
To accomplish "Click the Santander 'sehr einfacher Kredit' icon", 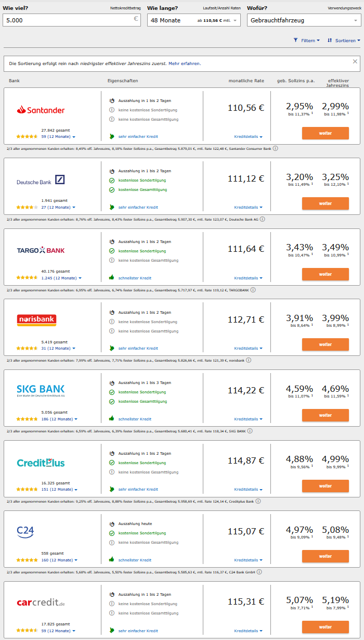I will pos(111,136).
